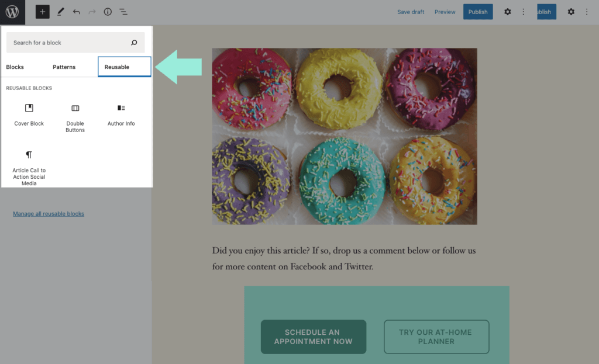
Task: Insert the Double Buttons reusable block
Action: tap(75, 117)
